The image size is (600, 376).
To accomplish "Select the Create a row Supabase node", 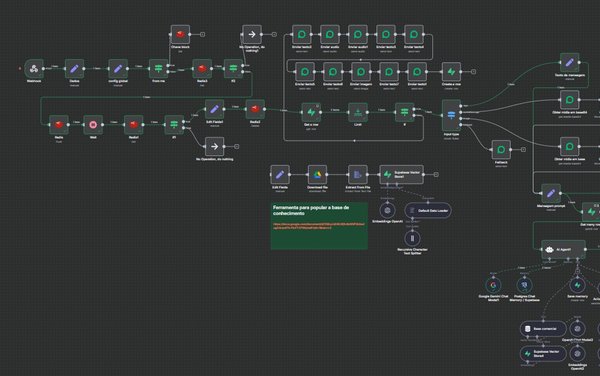I will coord(452,72).
